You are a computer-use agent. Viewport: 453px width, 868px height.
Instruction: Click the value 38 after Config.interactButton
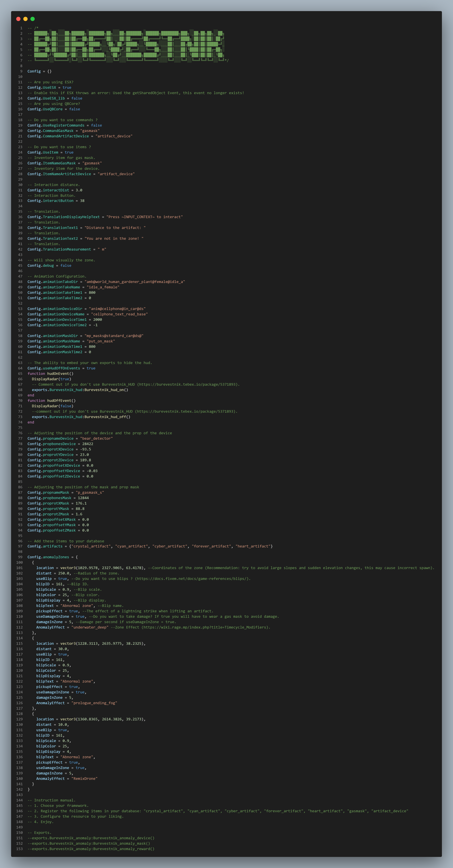pyautogui.click(x=82, y=201)
